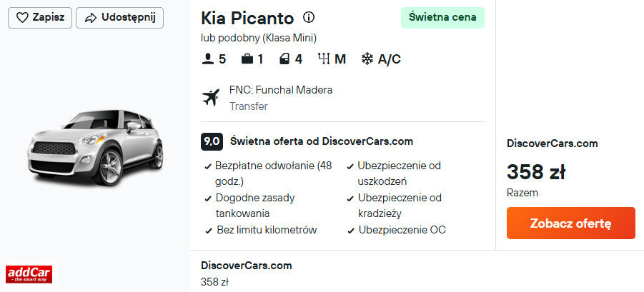Viewport: 644px width, 292px height.
Task: Click the Kia Picanto title
Action: (x=247, y=18)
